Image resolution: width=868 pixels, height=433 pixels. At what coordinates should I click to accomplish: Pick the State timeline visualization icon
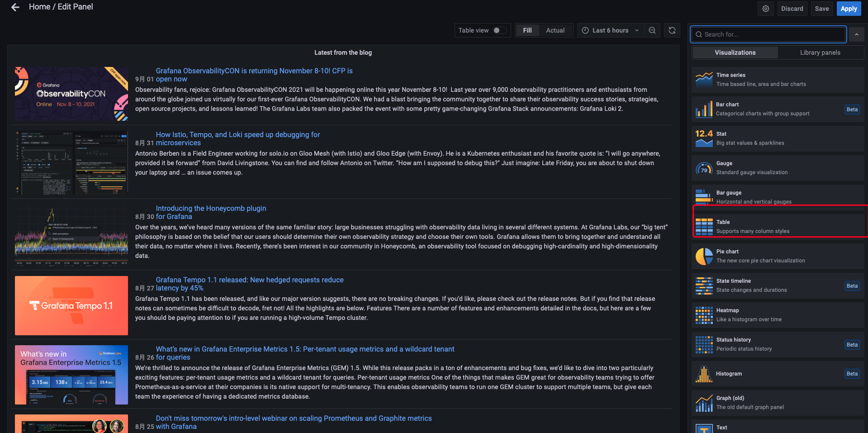704,285
